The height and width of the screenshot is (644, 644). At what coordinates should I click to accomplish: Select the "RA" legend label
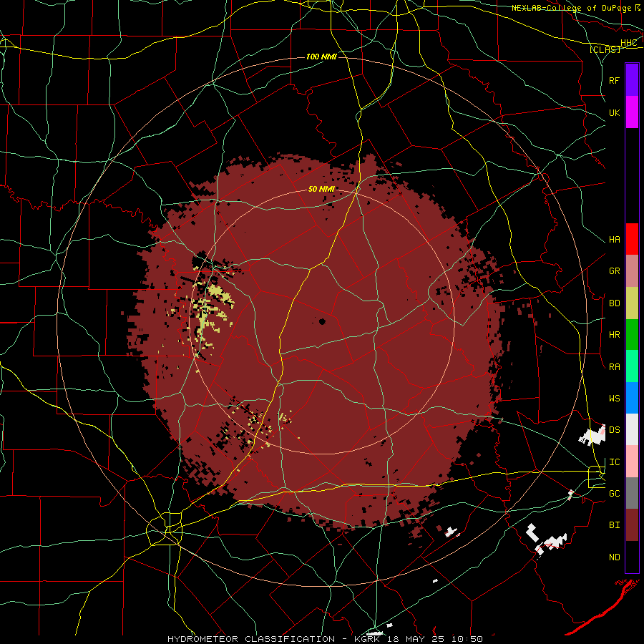(615, 367)
